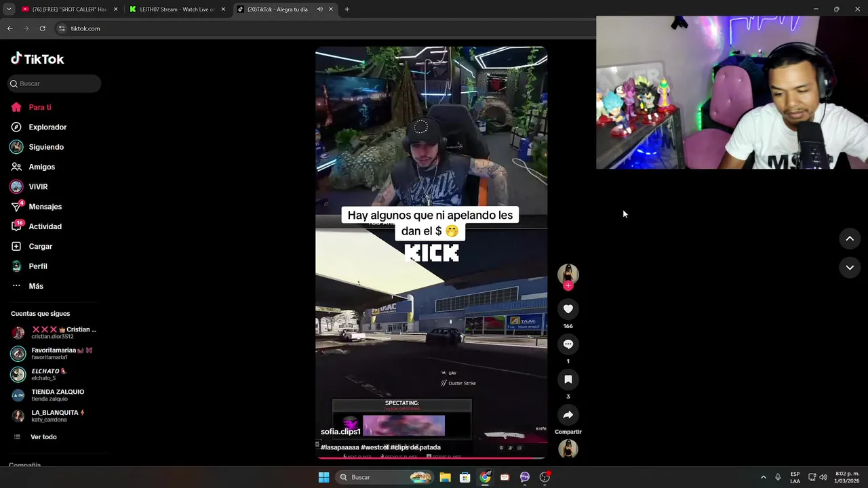Viewport: 868px width, 488px height.
Task: Open the Cargar upload page
Action: (x=32, y=246)
